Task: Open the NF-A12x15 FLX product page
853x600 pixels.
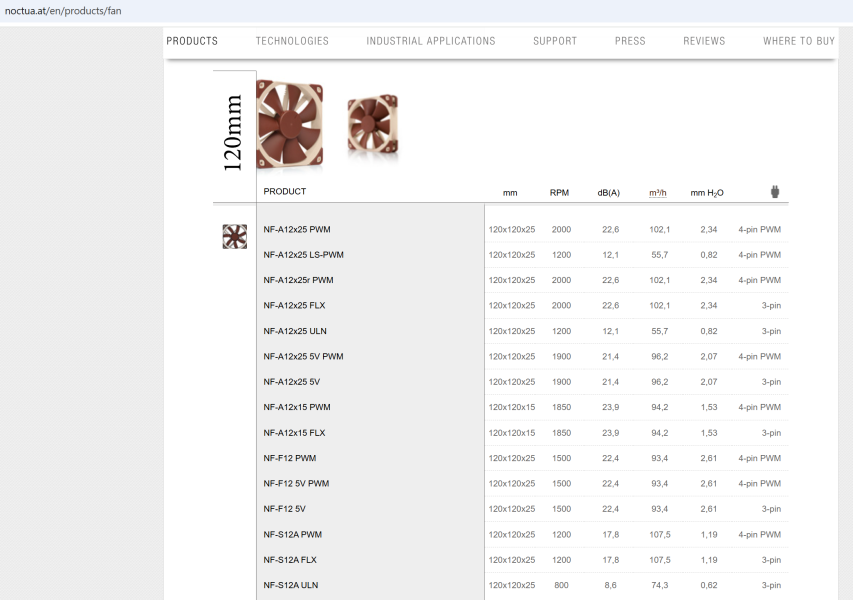Action: pyautogui.click(x=294, y=433)
